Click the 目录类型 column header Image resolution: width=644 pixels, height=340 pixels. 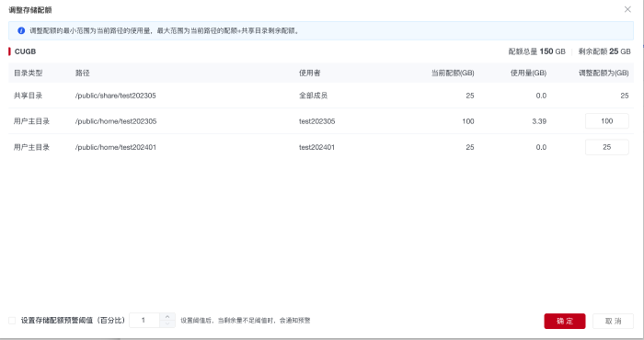coord(28,73)
